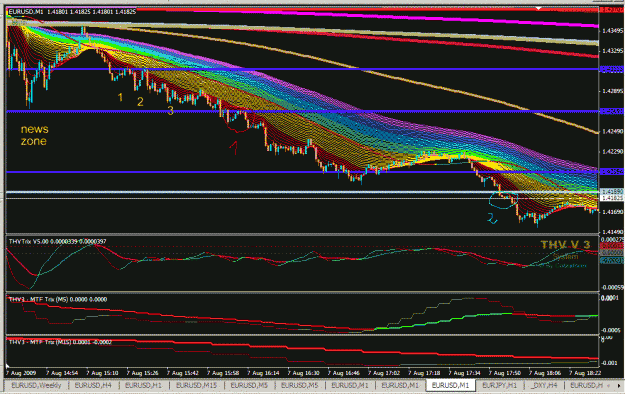Click the 'news zone' text annotation
This screenshot has width=625, height=394.
(34, 135)
